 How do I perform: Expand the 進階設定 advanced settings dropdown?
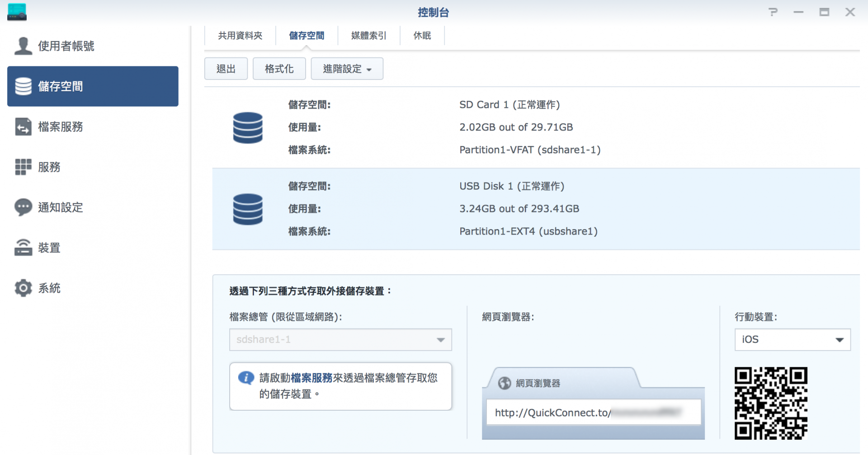(x=347, y=69)
